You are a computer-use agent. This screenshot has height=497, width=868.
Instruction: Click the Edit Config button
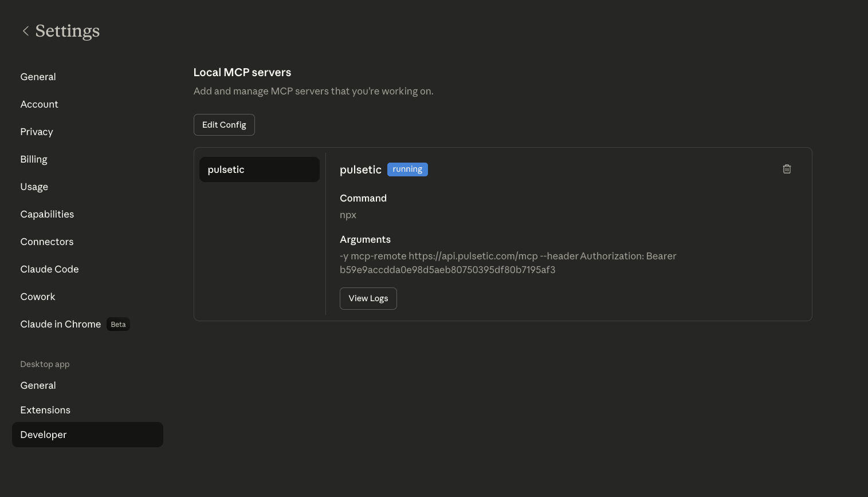[x=224, y=125]
